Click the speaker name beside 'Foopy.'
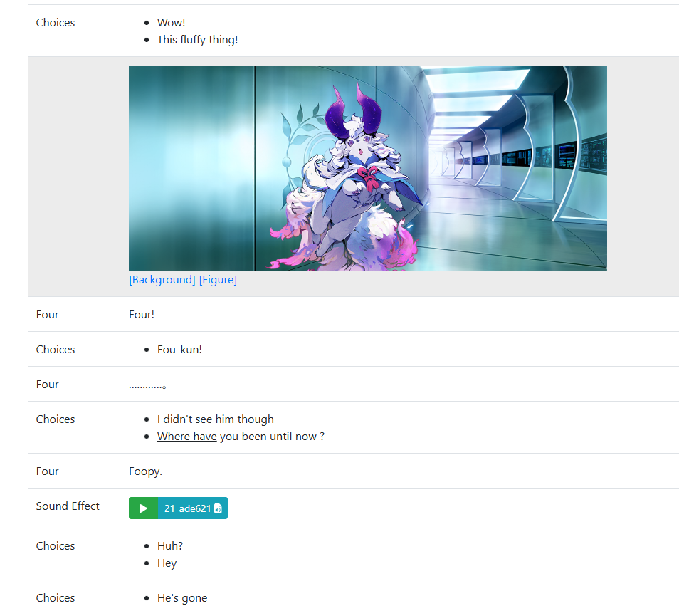Viewport: 679px width, 616px height. tap(47, 471)
